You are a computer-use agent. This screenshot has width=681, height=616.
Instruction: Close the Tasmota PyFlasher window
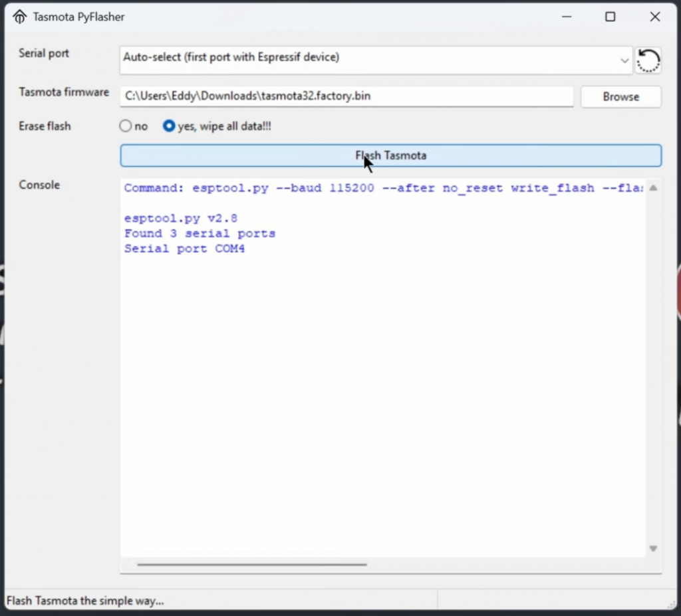[655, 17]
